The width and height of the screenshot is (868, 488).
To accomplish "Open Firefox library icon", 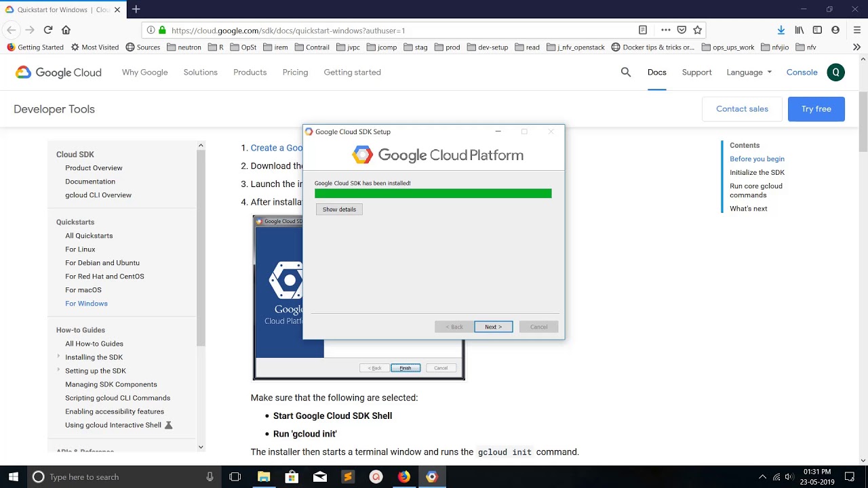I will [x=800, y=30].
